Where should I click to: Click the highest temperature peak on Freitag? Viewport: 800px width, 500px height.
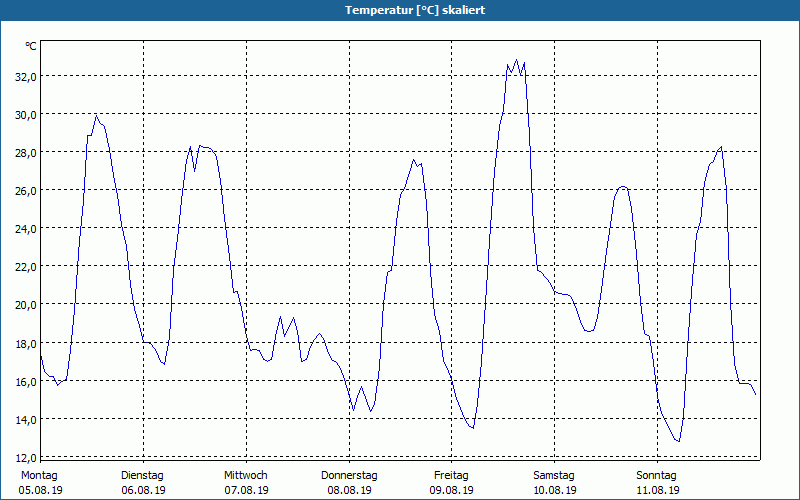pos(516,60)
